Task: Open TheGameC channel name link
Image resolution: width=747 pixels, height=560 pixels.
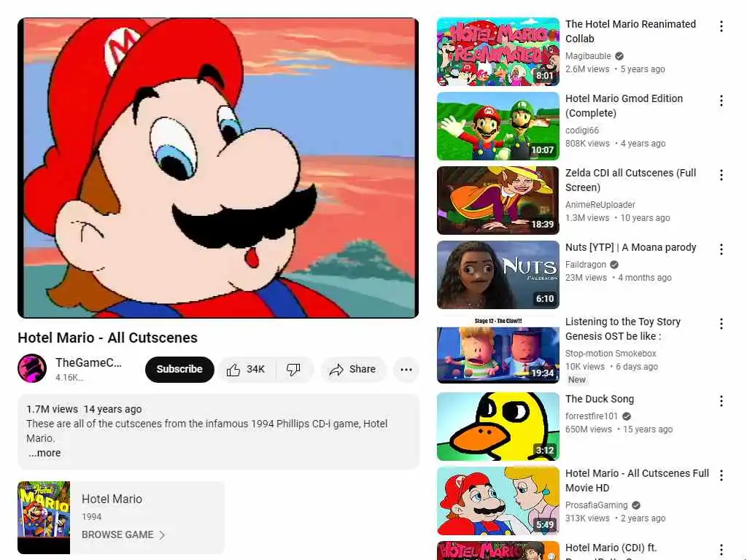Action: [88, 363]
